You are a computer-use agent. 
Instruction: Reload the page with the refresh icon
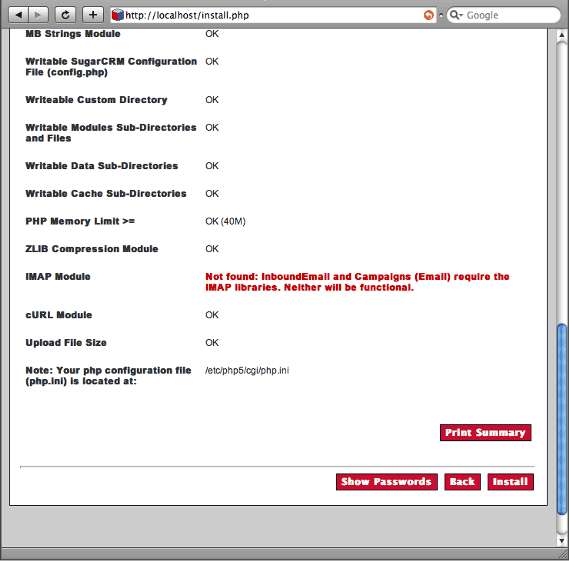point(65,15)
